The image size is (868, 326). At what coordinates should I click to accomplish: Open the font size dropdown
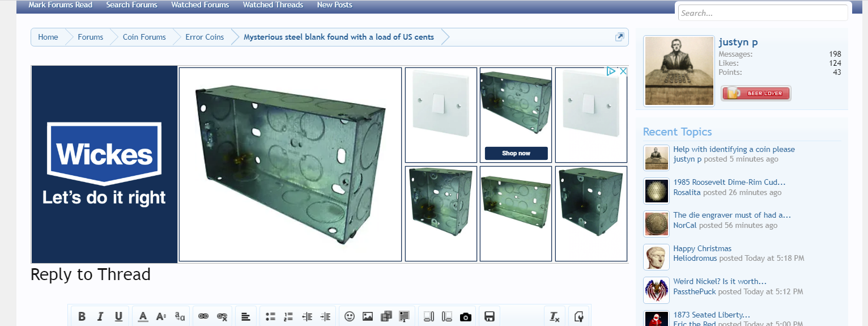click(x=161, y=316)
